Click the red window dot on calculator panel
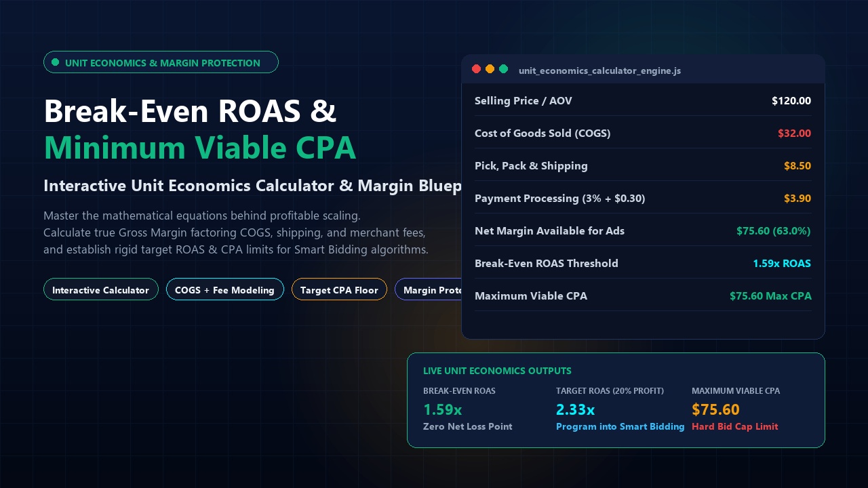Viewport: 868px width, 488px height. tap(476, 69)
